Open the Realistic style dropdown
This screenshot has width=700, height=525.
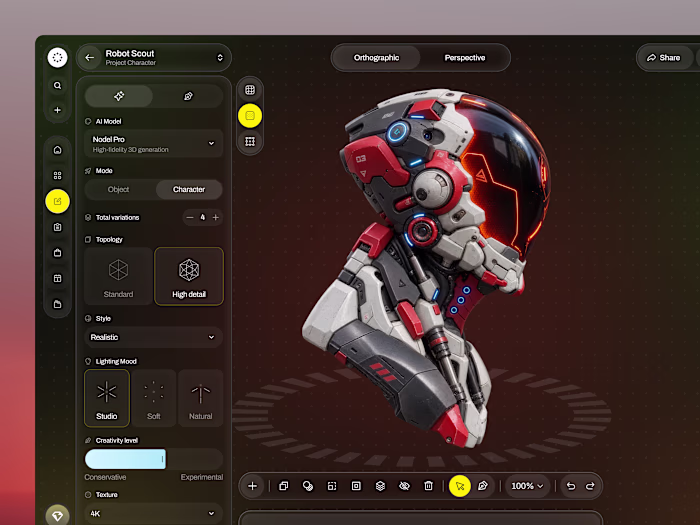[x=154, y=337]
